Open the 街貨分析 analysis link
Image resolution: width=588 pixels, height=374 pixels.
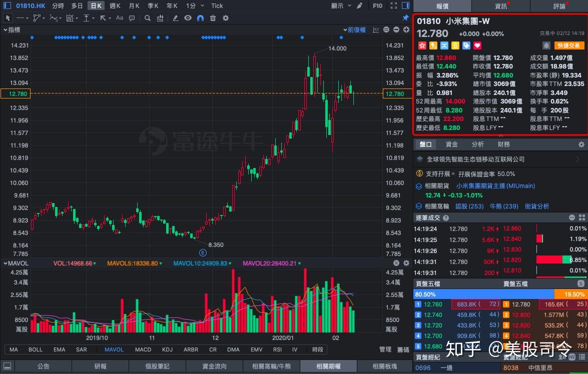(537, 206)
